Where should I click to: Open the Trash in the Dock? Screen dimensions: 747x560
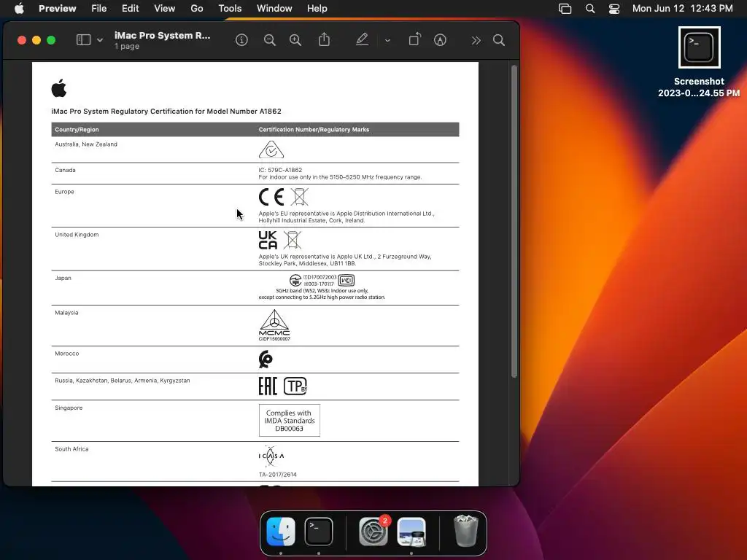coord(465,531)
